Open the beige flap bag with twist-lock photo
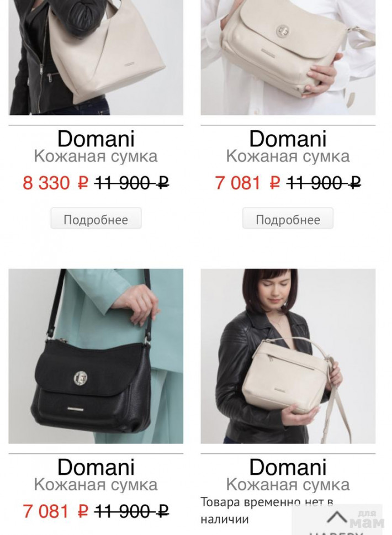 pos(288,57)
